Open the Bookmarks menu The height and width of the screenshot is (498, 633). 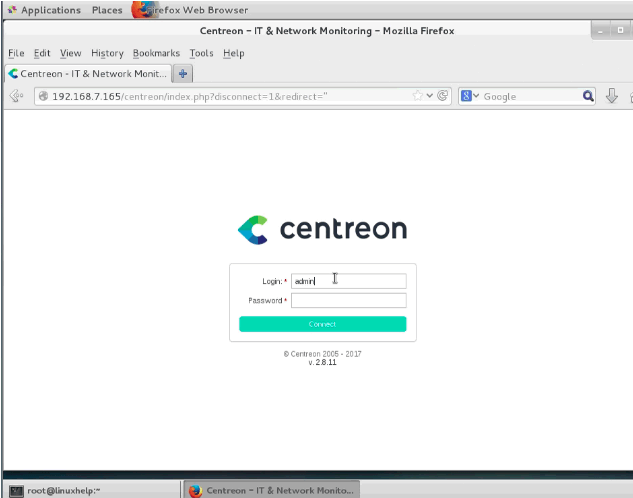tap(156, 53)
